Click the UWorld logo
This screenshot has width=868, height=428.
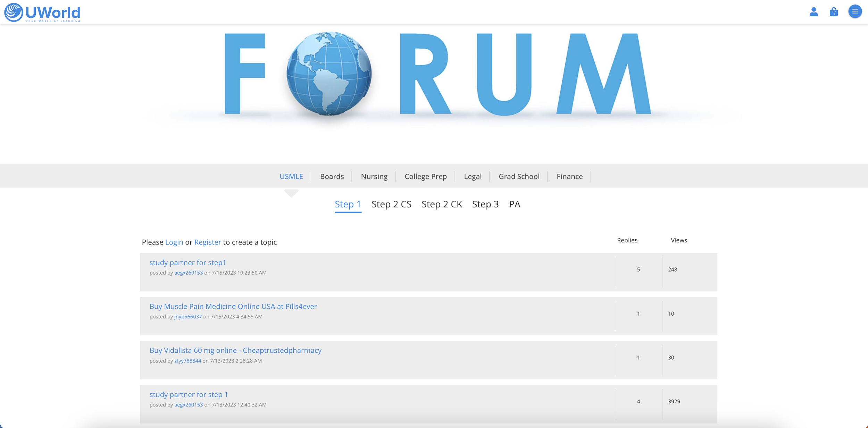pos(42,12)
